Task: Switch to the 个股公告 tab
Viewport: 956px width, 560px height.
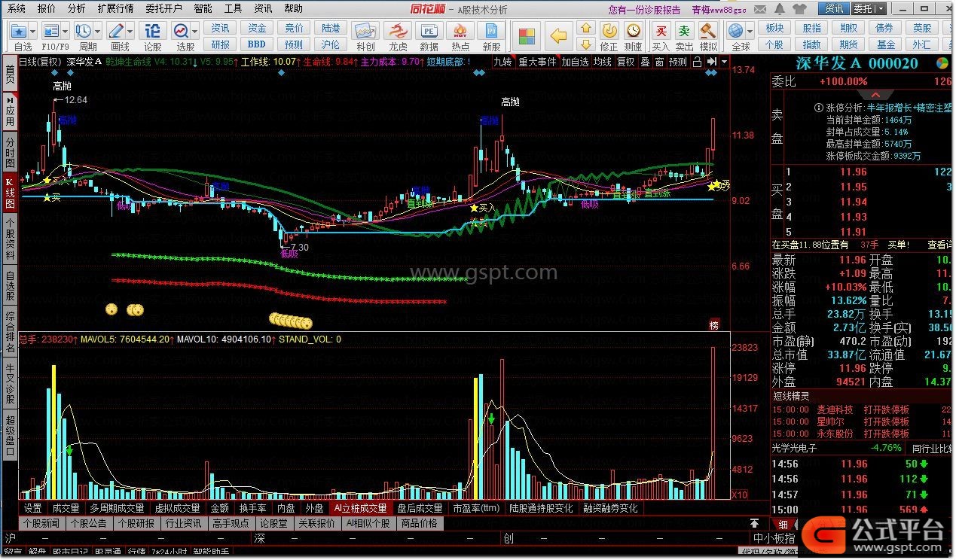Action: click(88, 523)
